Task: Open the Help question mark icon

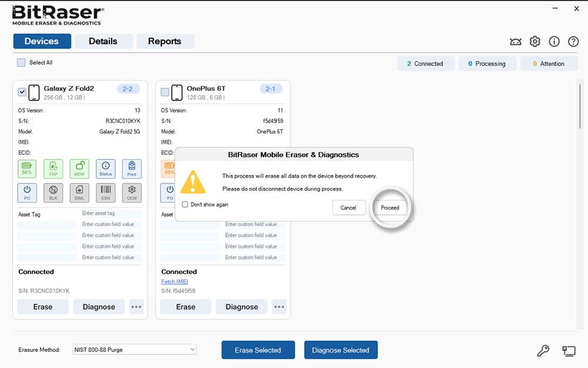Action: click(x=573, y=41)
